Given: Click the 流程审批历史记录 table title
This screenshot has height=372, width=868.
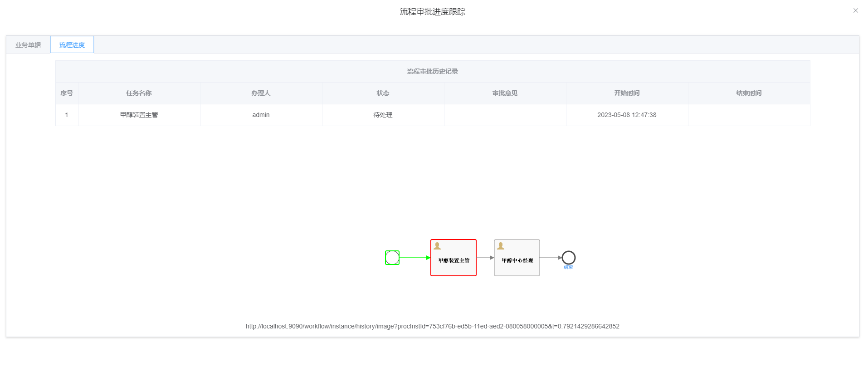Looking at the screenshot, I should (433, 71).
